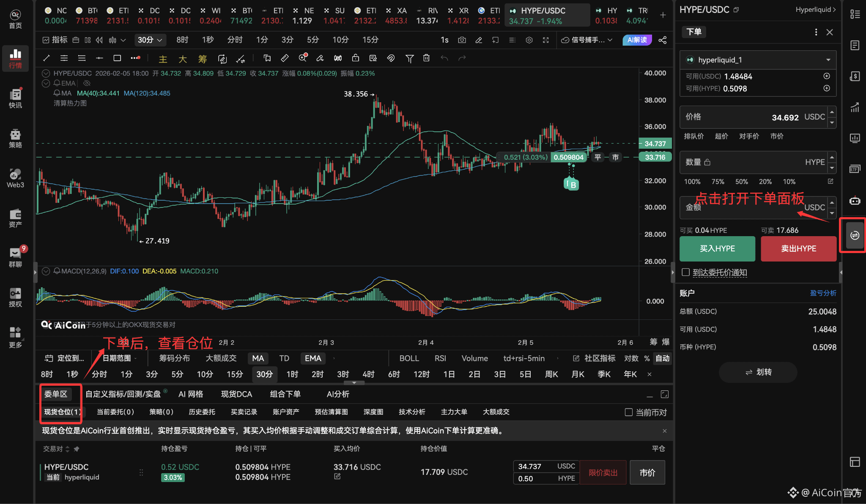Select the trend line drawing tool

[x=46, y=58]
